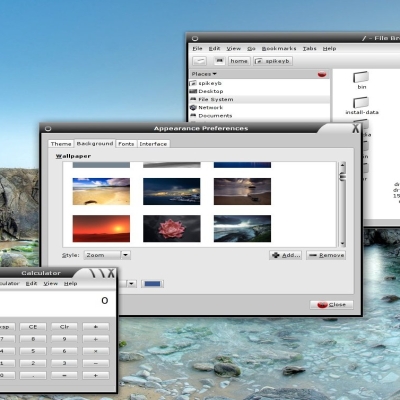Switch to the Fonts tab
The height and width of the screenshot is (400, 400).
coord(126,144)
